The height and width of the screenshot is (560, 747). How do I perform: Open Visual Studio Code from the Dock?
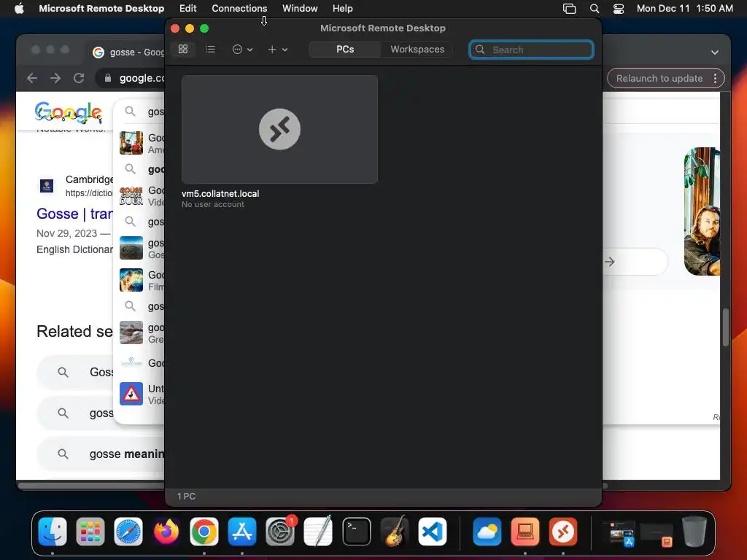pyautogui.click(x=432, y=532)
